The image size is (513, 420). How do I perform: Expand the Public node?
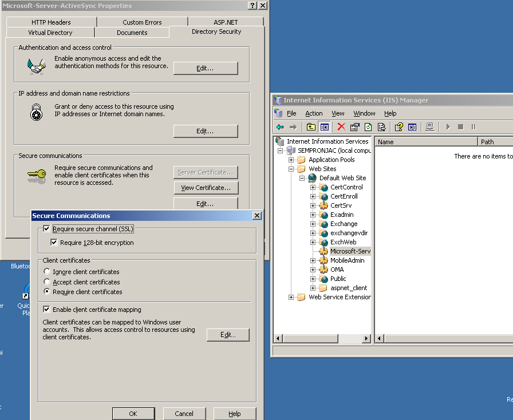click(x=313, y=279)
